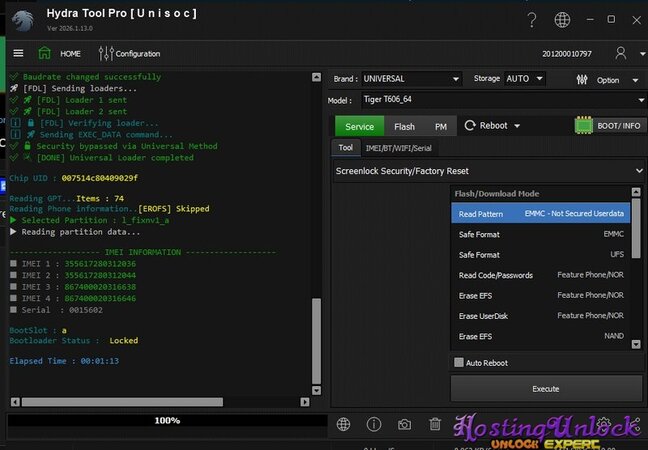
Task: Click the user account icon
Action: point(621,53)
